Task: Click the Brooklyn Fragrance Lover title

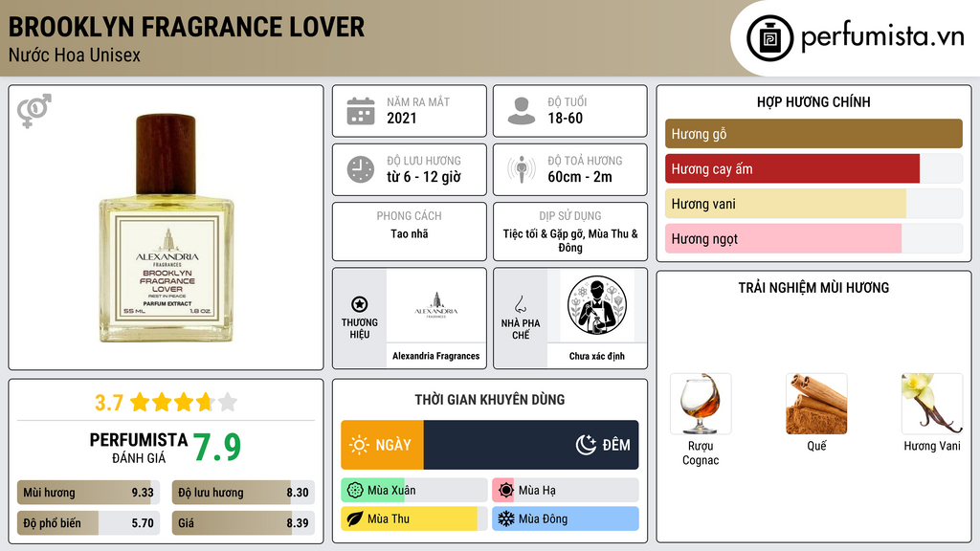Action: pyautogui.click(x=187, y=27)
